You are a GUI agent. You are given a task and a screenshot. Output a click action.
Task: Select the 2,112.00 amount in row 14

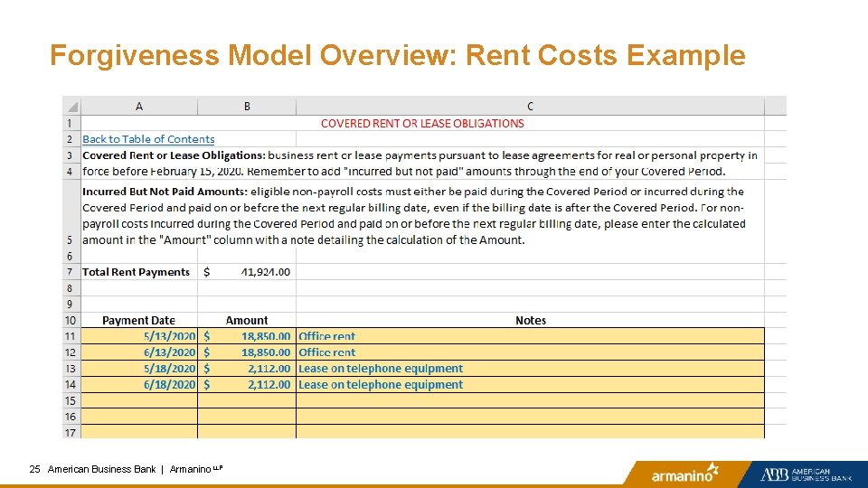tap(247, 385)
